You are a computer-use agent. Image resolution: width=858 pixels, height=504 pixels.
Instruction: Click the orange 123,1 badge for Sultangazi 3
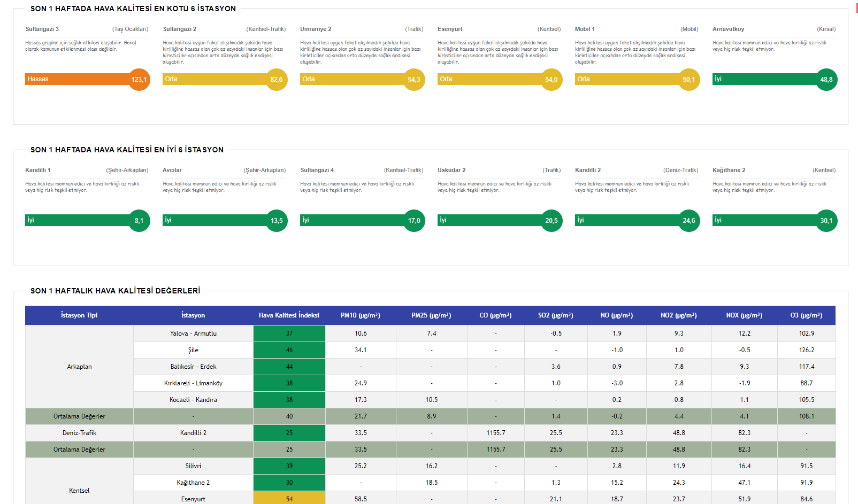(x=139, y=80)
